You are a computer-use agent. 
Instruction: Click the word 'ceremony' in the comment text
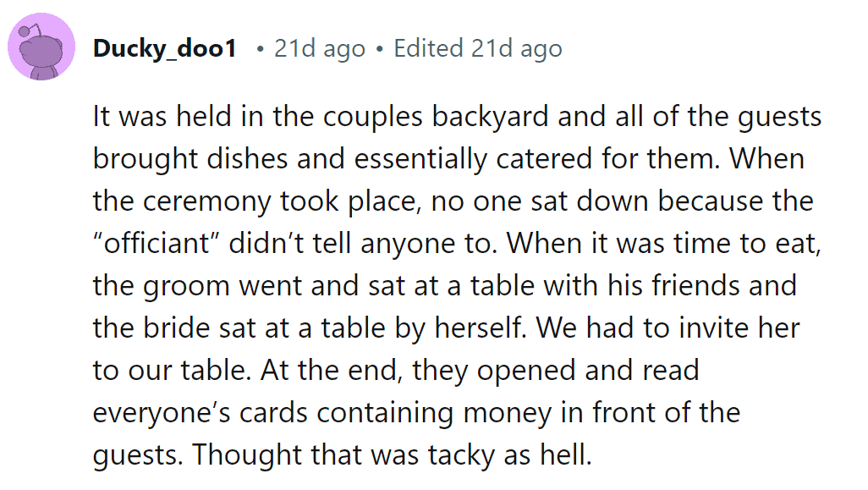[206, 201]
